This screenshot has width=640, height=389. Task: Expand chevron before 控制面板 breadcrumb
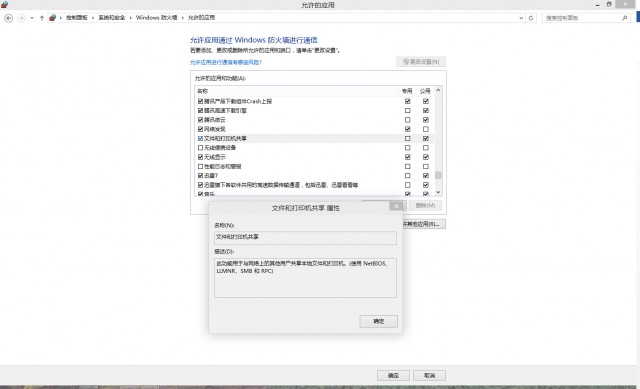tap(61, 18)
